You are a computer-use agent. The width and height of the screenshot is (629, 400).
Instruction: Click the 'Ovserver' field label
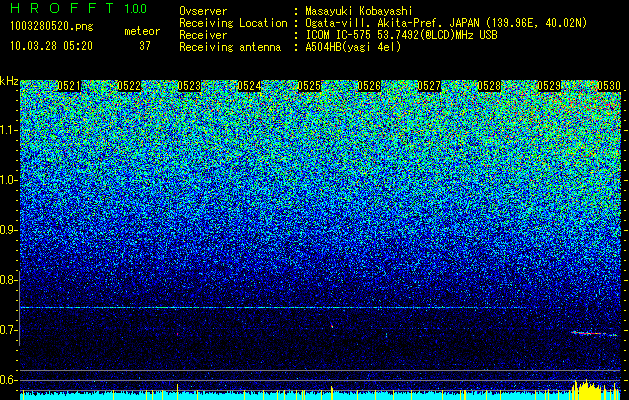[203, 11]
